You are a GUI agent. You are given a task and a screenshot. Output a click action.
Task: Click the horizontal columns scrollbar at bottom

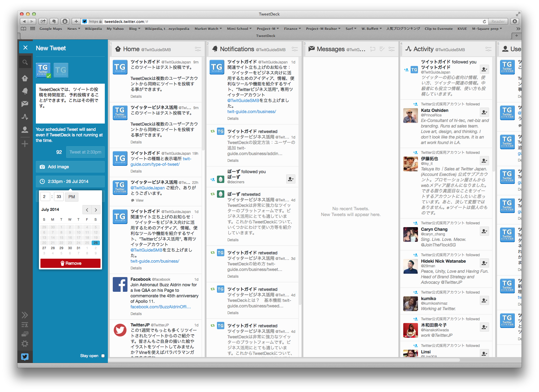tap(284, 360)
